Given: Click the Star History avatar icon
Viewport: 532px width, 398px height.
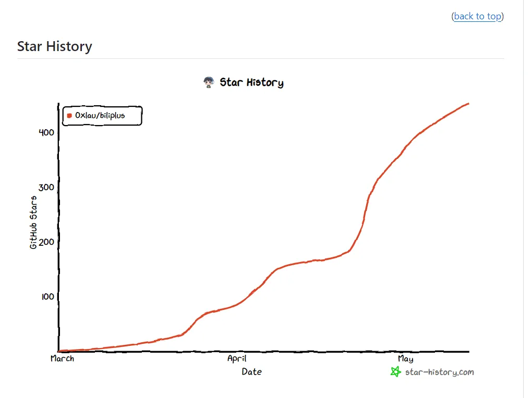Looking at the screenshot, I should coord(209,82).
